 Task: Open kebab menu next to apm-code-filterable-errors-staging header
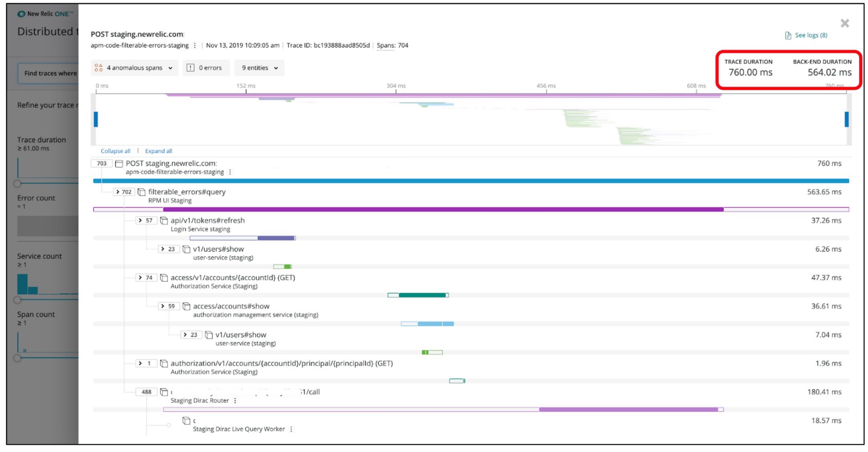[x=195, y=45]
